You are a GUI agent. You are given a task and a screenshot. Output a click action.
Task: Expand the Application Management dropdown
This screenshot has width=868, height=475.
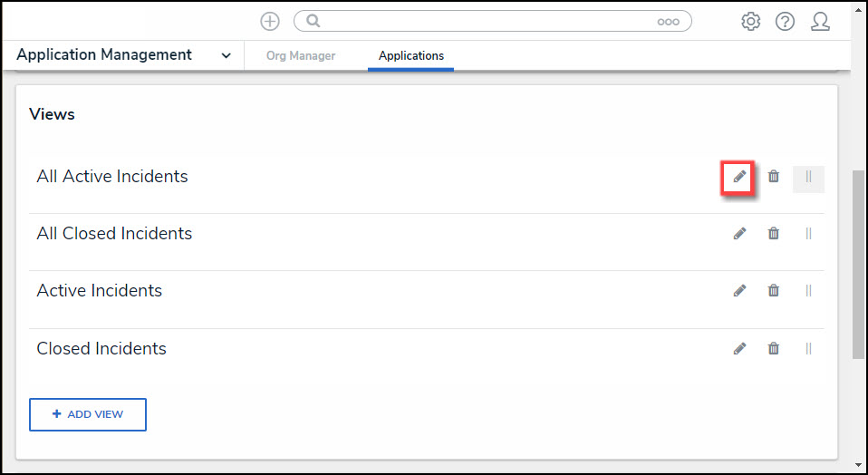pos(226,55)
